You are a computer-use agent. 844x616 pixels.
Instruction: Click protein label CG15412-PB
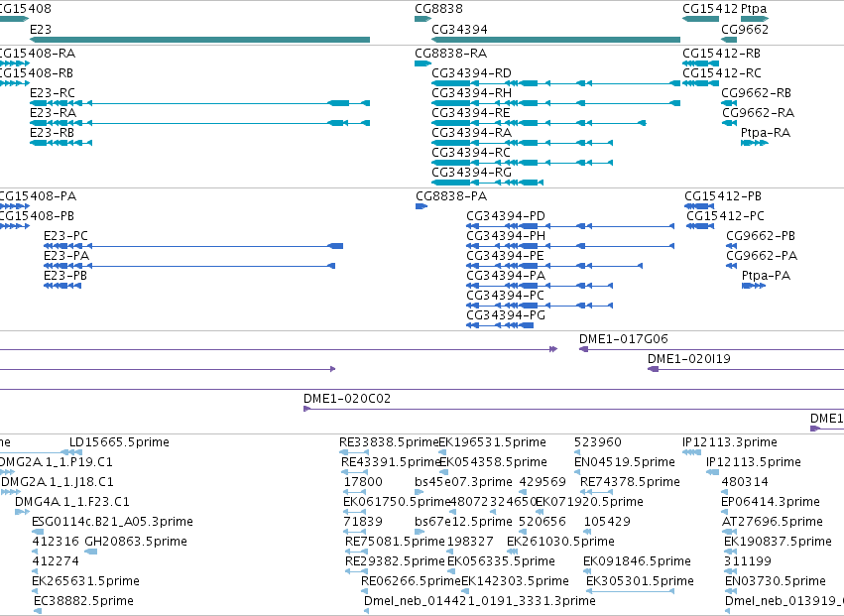(723, 196)
